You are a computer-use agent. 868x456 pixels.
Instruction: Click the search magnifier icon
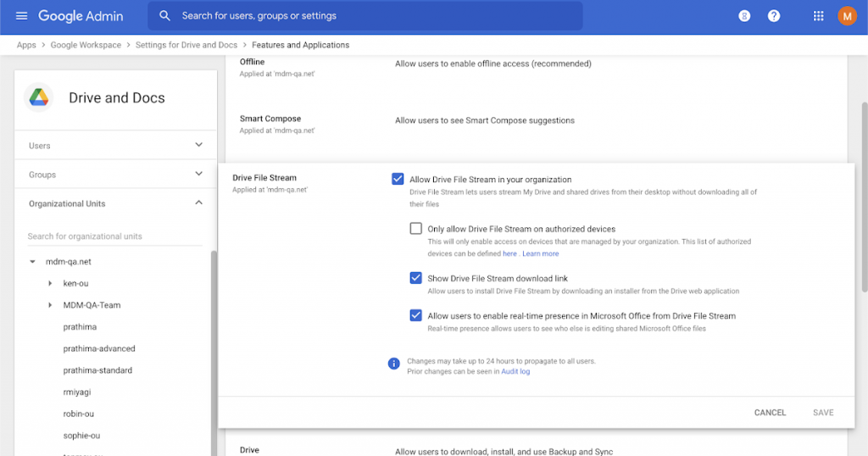[164, 16]
